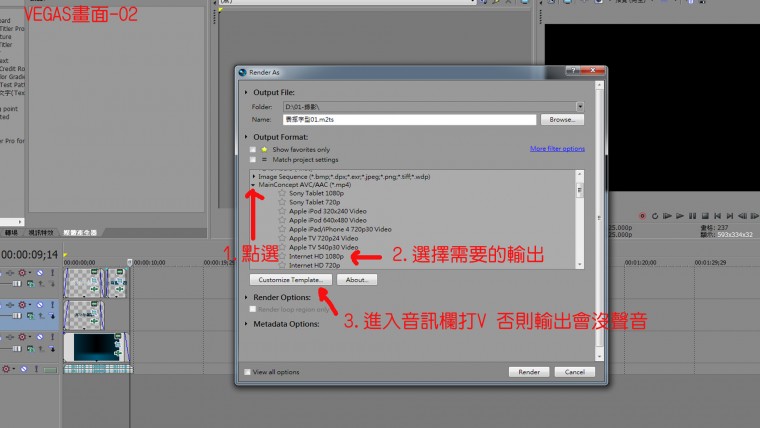Expand the Render Options section
The height and width of the screenshot is (428, 760).
(246, 297)
